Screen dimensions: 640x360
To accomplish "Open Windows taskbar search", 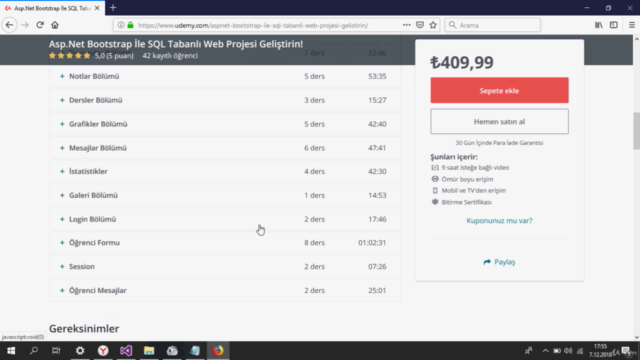I will tap(34, 351).
